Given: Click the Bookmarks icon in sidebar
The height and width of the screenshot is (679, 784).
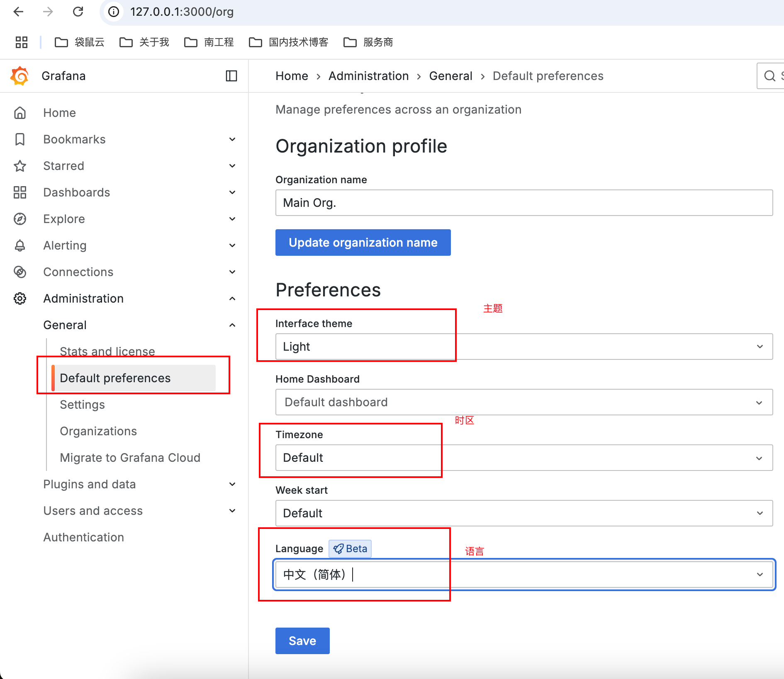Looking at the screenshot, I should point(20,139).
